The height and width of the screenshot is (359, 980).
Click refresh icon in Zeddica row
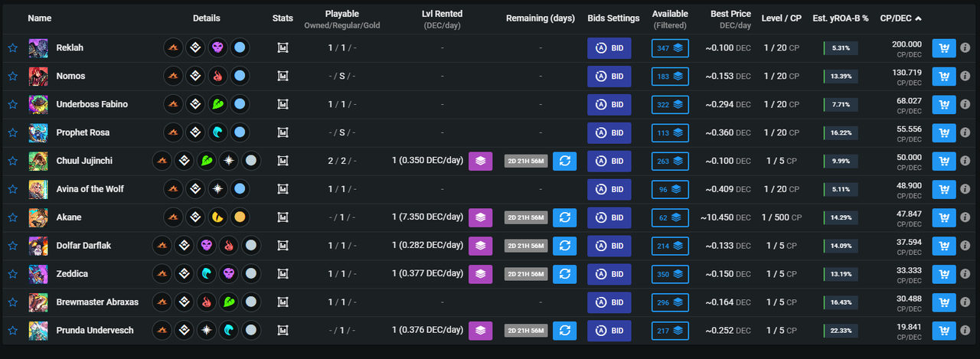pyautogui.click(x=564, y=274)
